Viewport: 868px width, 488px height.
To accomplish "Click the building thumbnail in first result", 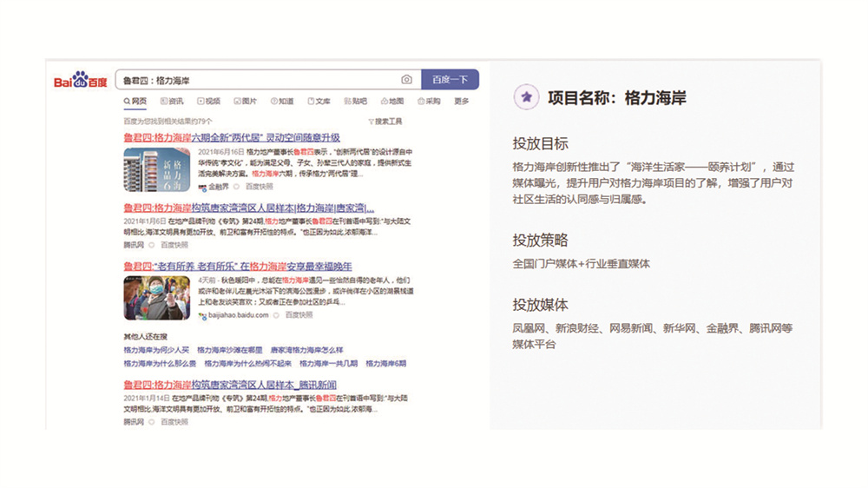I will [156, 169].
